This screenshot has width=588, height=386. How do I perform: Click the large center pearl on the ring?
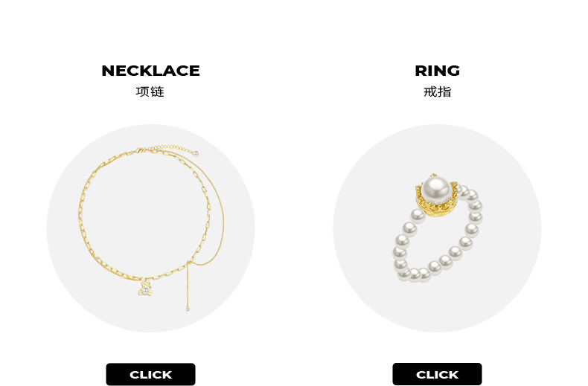[435, 189]
